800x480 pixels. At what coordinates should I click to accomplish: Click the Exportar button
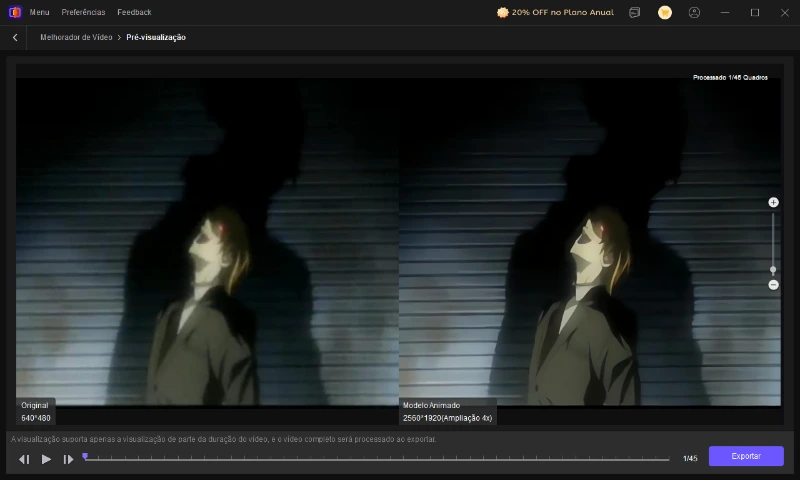tap(746, 456)
